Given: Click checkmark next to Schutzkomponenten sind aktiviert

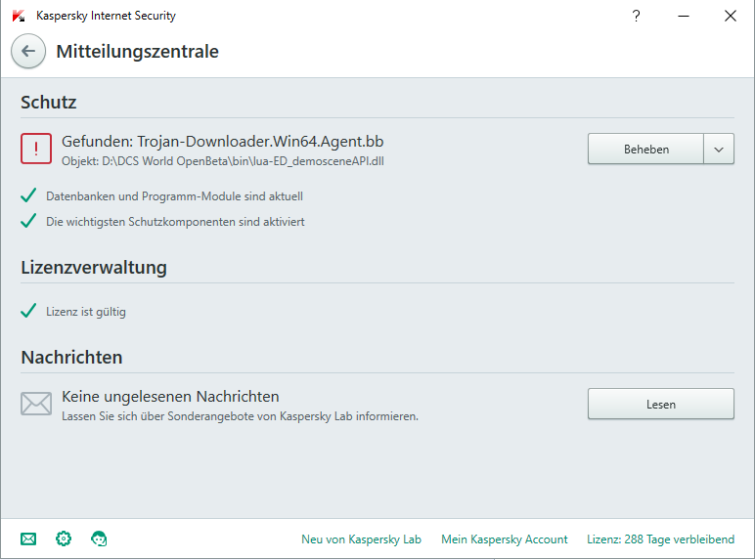Looking at the screenshot, I should (x=28, y=221).
